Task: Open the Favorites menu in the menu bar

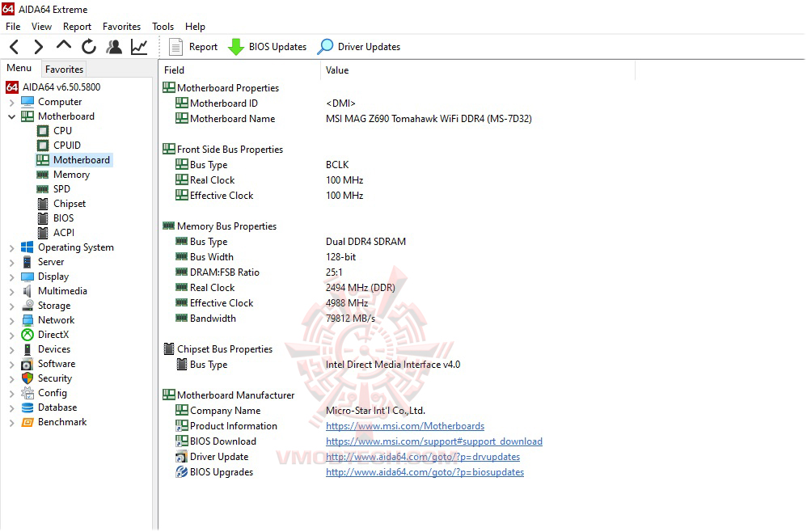Action: [121, 26]
